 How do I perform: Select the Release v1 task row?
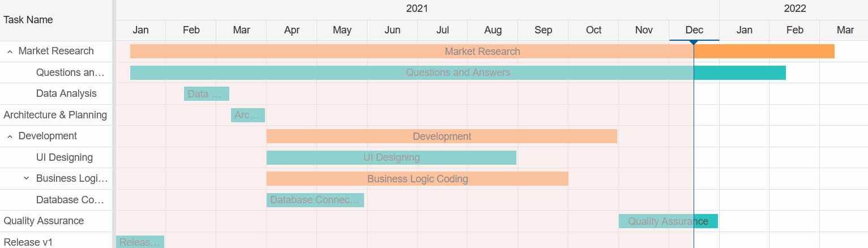coord(28,242)
